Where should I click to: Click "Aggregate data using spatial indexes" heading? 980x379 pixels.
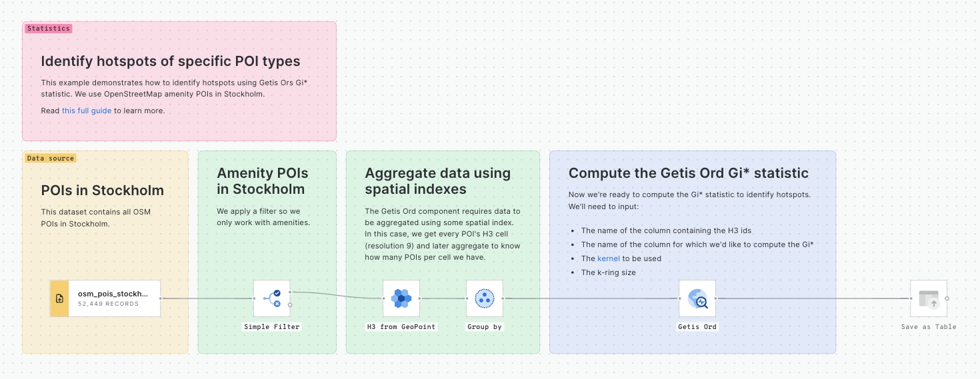(438, 181)
